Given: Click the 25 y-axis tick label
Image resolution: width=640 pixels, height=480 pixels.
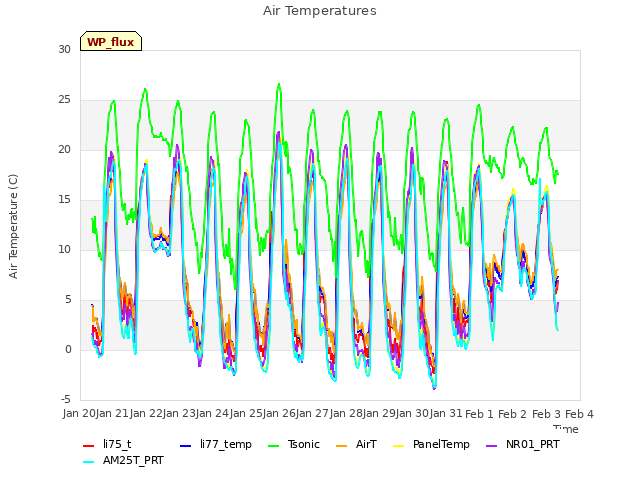Looking at the screenshot, I should click(64, 100).
